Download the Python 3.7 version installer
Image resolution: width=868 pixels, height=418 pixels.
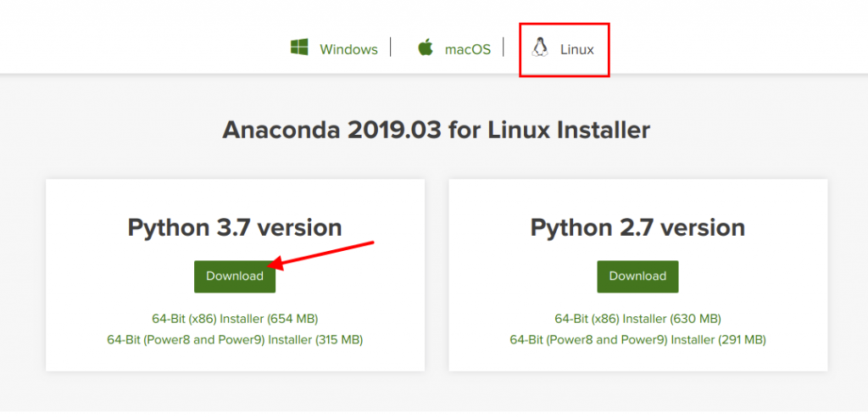click(235, 276)
